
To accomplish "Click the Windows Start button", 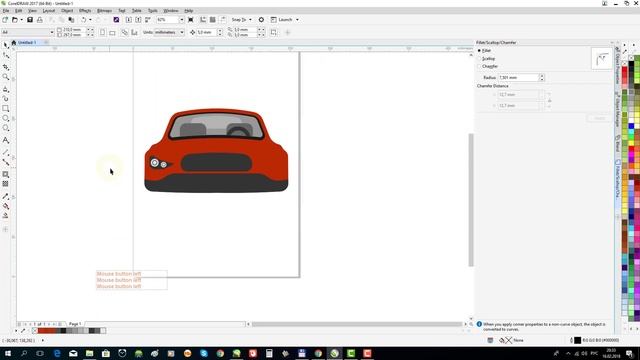I will click(7, 353).
